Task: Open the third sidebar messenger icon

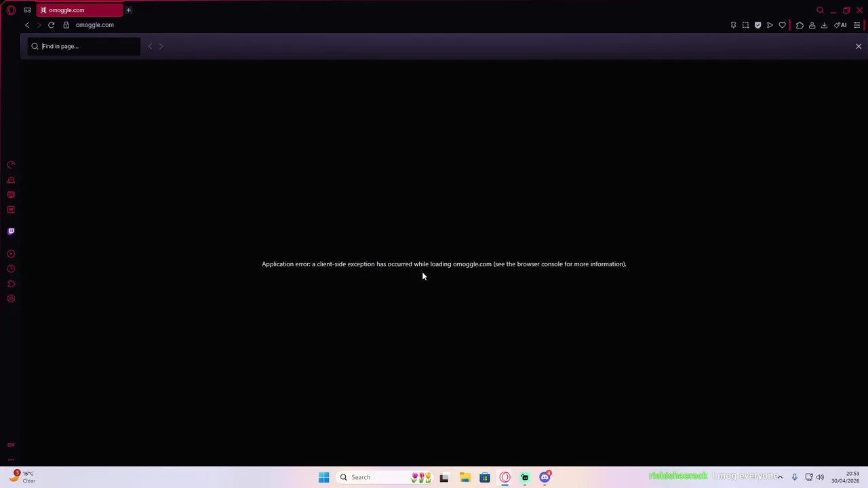Action: click(x=11, y=195)
